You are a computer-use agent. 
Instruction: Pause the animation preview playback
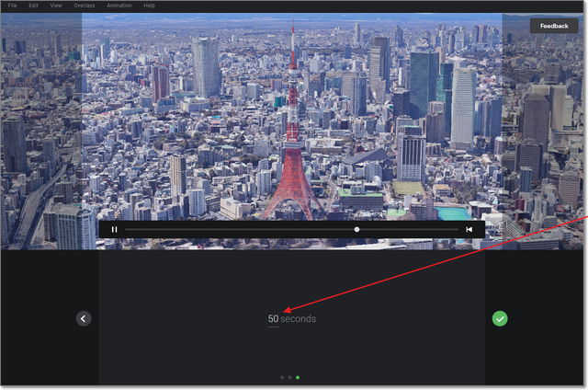point(115,229)
